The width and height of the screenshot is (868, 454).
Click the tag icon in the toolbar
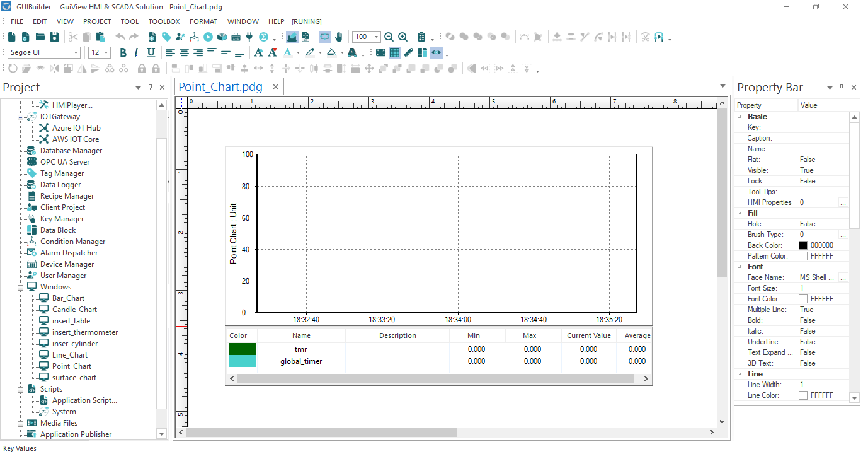166,37
